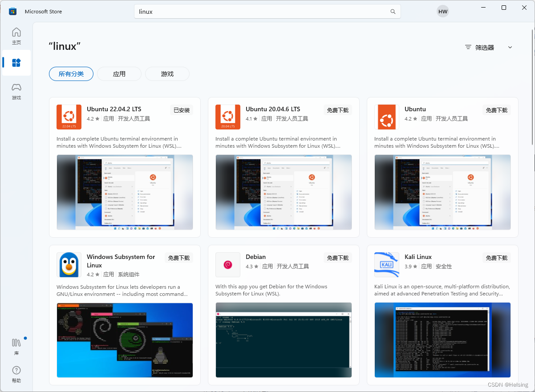Select the 应用 filter tab

click(x=119, y=74)
